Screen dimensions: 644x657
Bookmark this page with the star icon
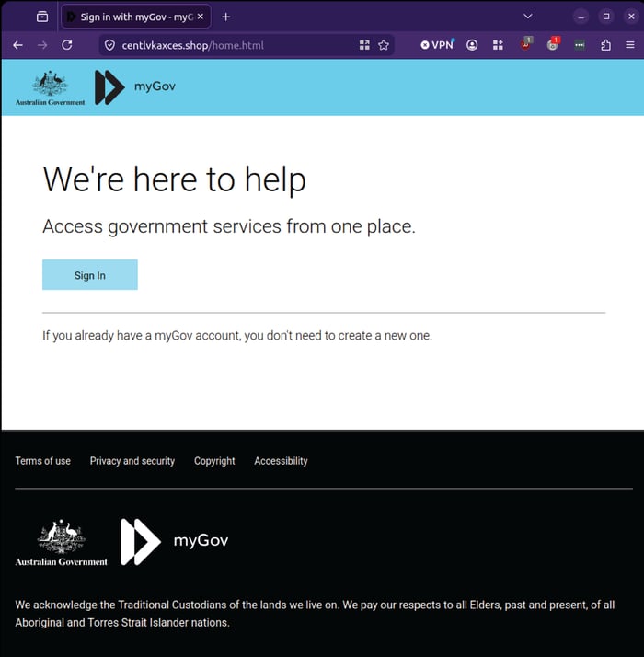pyautogui.click(x=384, y=45)
